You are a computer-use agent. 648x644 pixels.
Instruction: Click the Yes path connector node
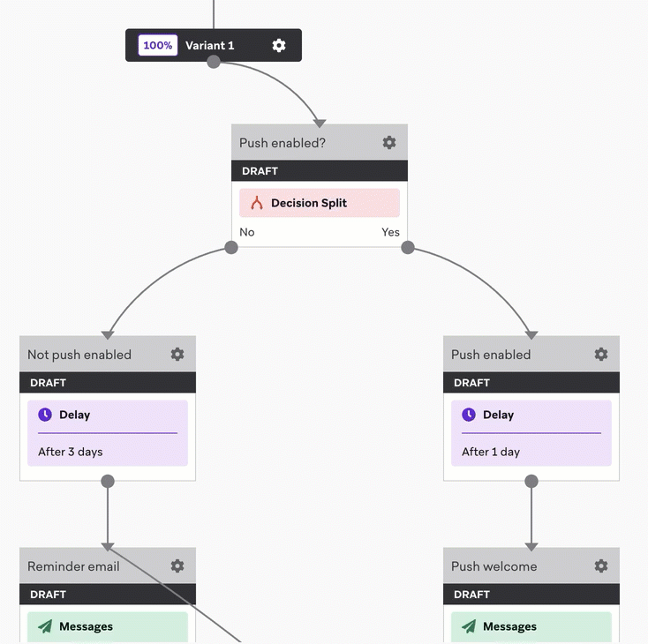[408, 247]
